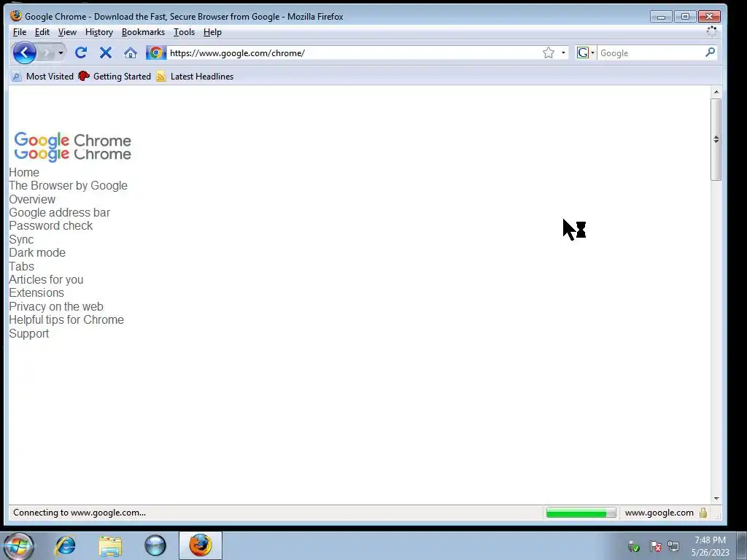
Task: Open the Support link
Action: 28,333
